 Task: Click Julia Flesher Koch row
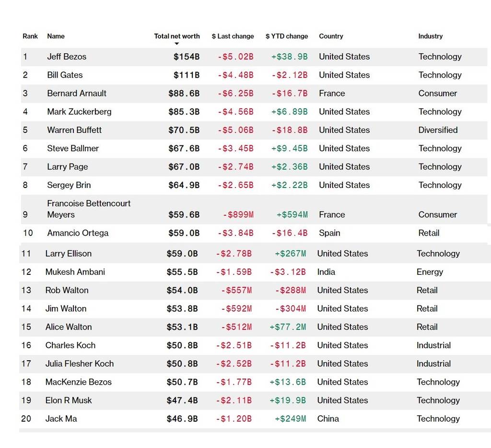pyautogui.click(x=80, y=364)
